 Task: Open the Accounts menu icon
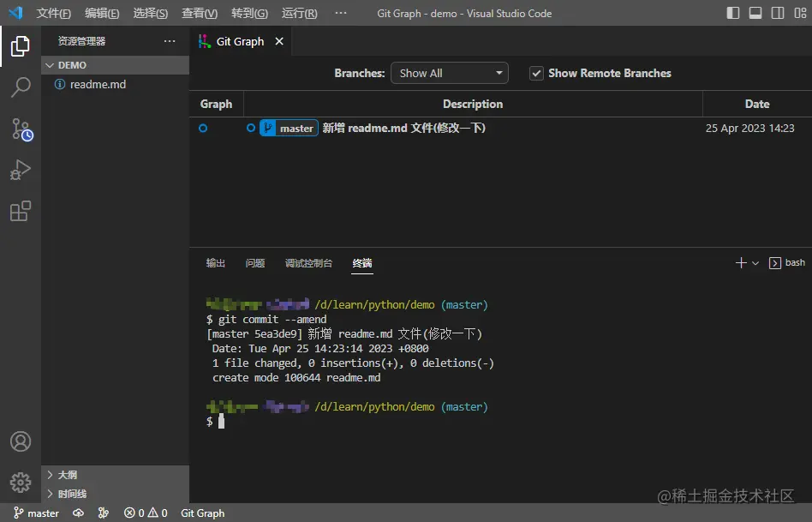click(21, 441)
